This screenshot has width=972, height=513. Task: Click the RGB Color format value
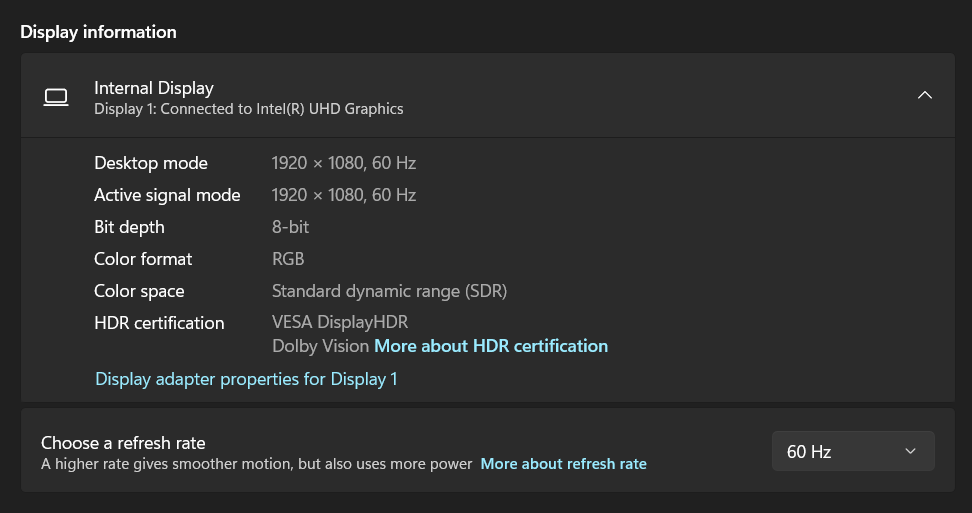[288, 259]
